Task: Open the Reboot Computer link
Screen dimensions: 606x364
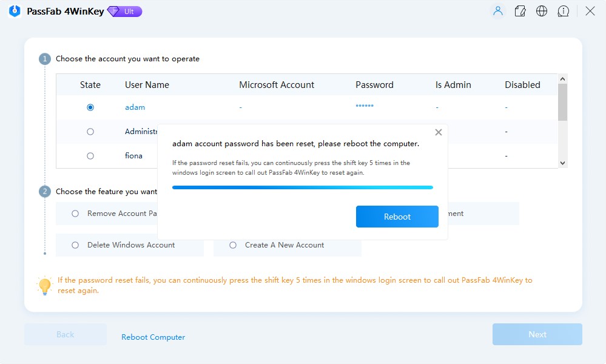Action: point(153,337)
